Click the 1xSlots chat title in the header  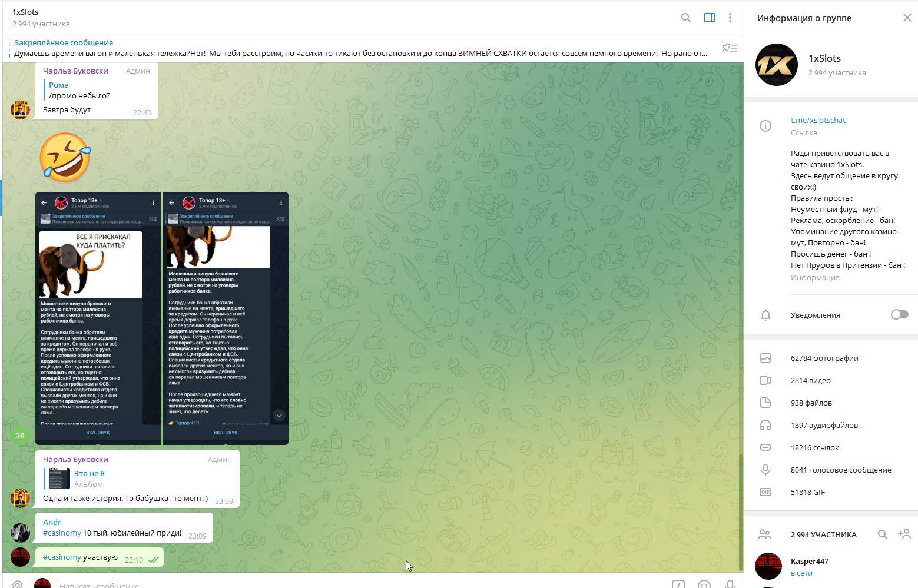click(x=25, y=12)
